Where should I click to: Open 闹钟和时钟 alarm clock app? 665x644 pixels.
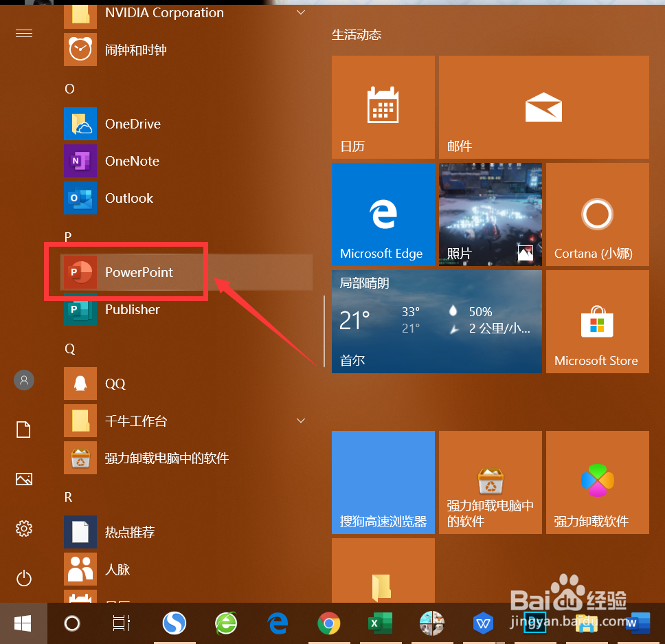(x=187, y=49)
